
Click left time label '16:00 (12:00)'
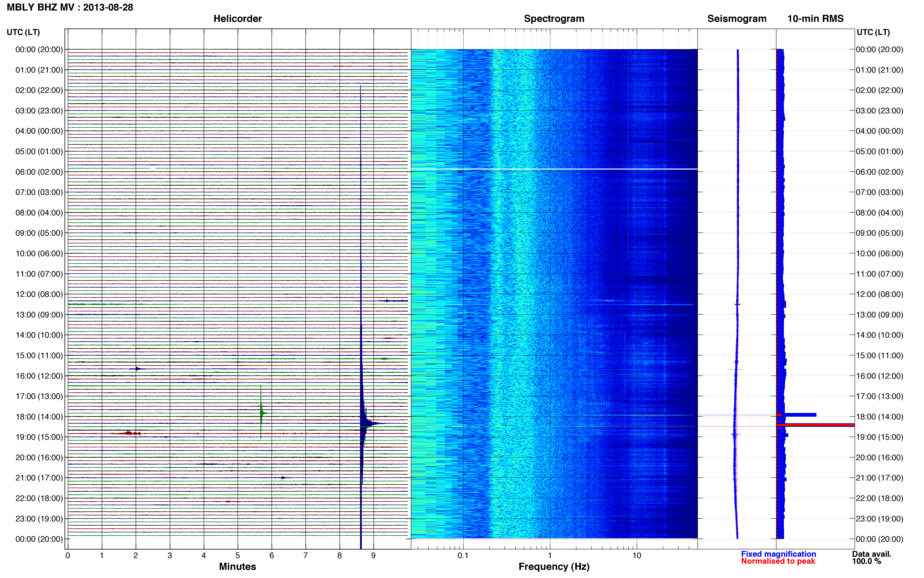[39, 376]
